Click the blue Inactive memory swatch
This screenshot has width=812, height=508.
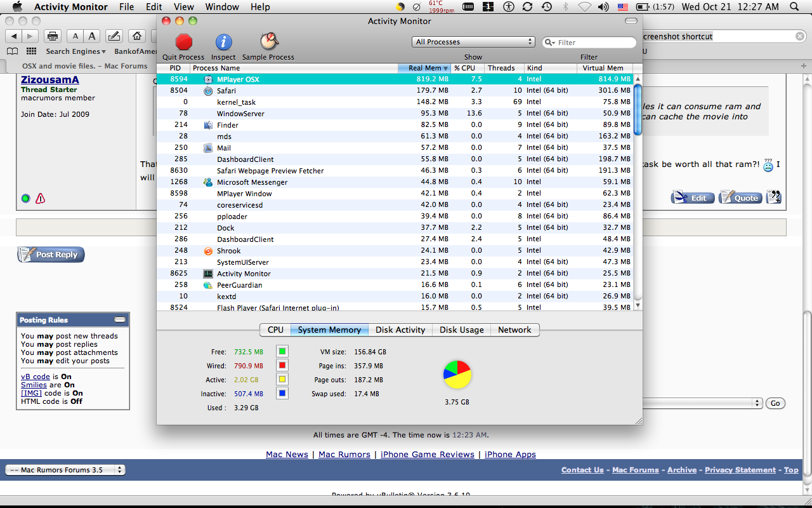pos(282,393)
